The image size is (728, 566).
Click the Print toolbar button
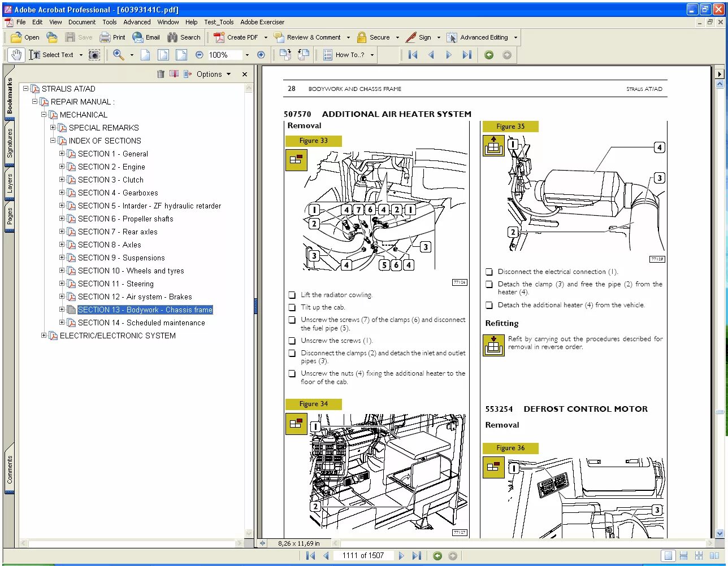click(x=112, y=37)
